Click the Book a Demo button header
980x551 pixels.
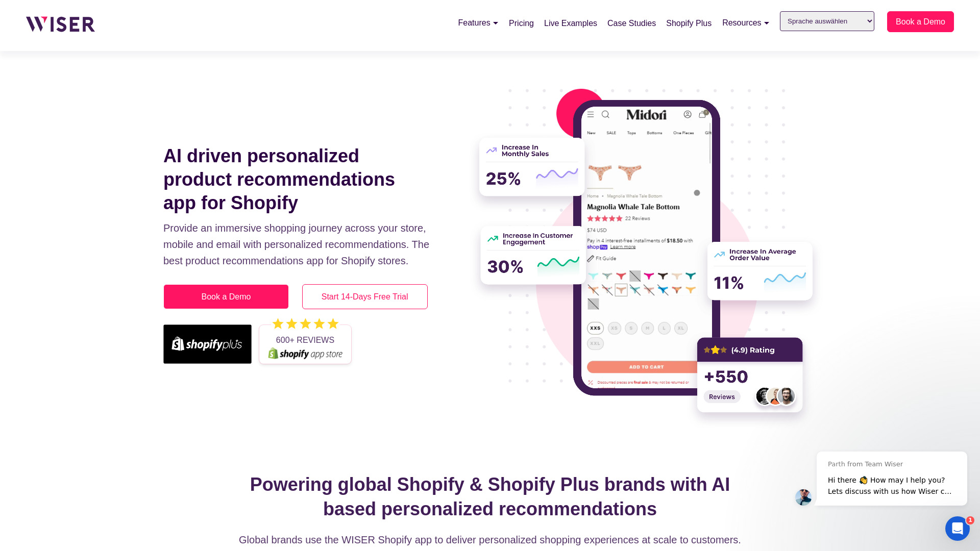tap(920, 21)
